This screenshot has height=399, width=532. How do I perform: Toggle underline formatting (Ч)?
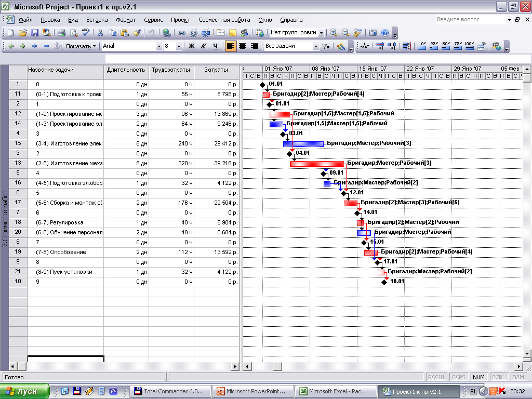coord(216,46)
